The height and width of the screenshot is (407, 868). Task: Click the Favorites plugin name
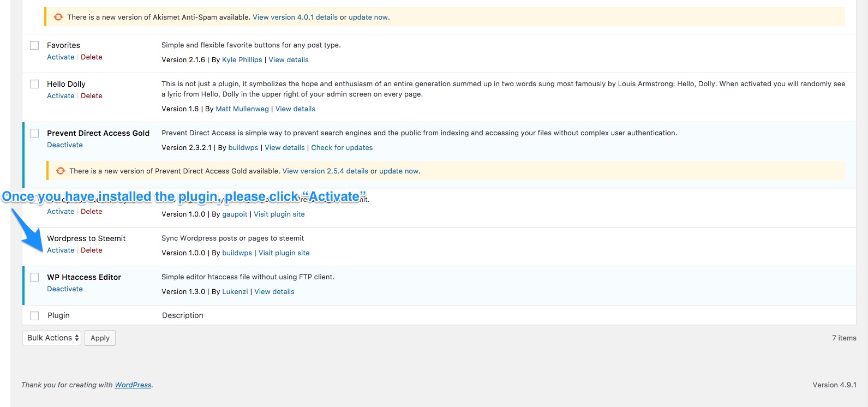point(63,45)
